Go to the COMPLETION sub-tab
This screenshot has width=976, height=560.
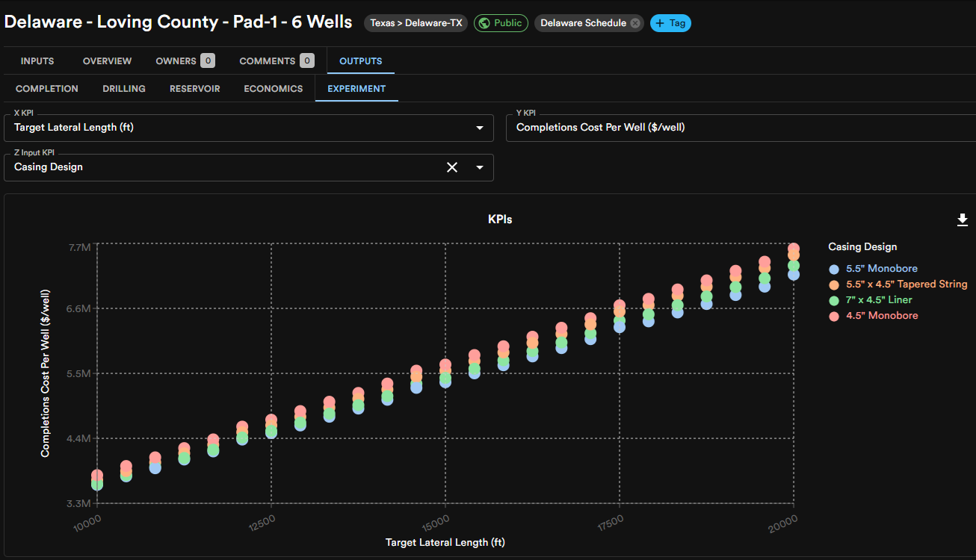47,89
